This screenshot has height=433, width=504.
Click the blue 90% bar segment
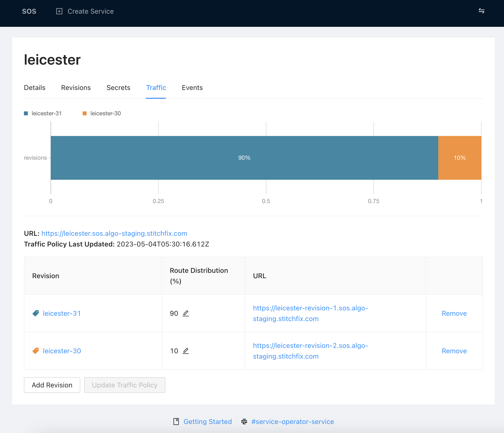[244, 158]
